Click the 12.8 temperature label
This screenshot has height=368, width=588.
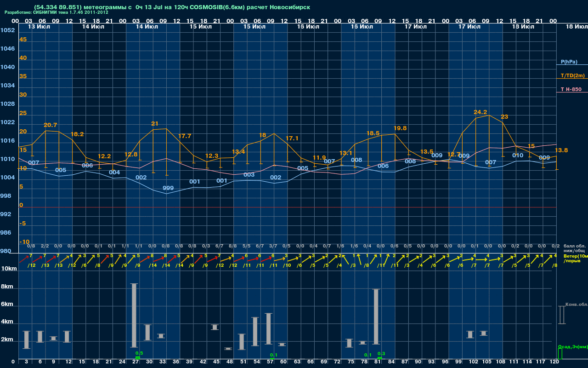coord(131,155)
